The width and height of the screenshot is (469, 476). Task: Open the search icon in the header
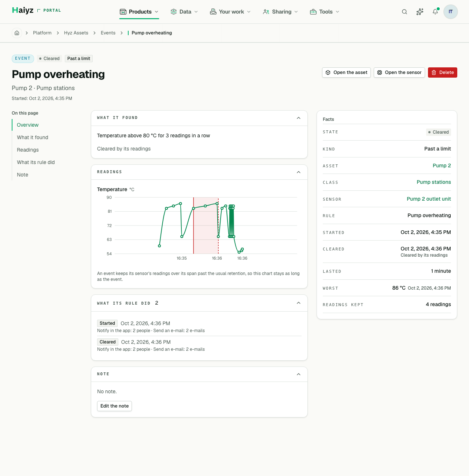tap(405, 12)
